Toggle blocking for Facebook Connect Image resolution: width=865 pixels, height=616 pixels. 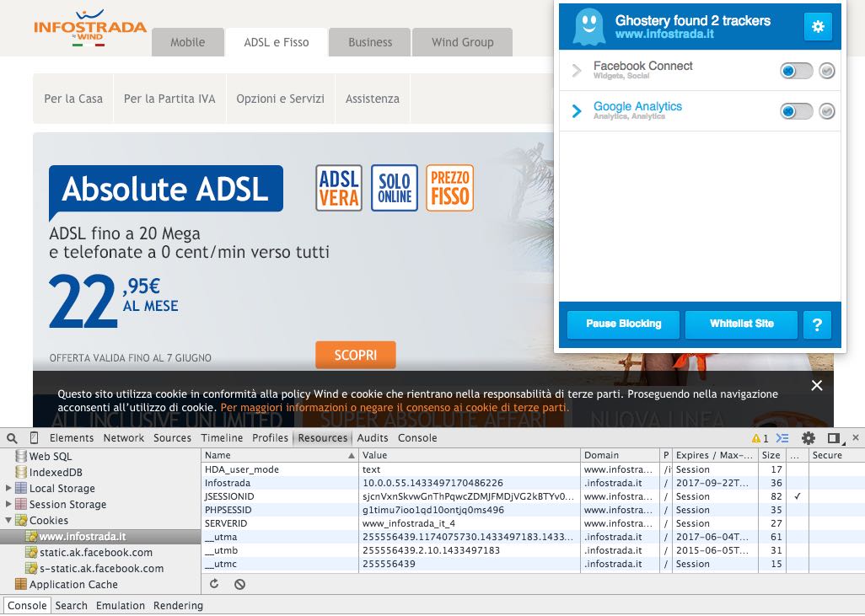click(x=796, y=71)
